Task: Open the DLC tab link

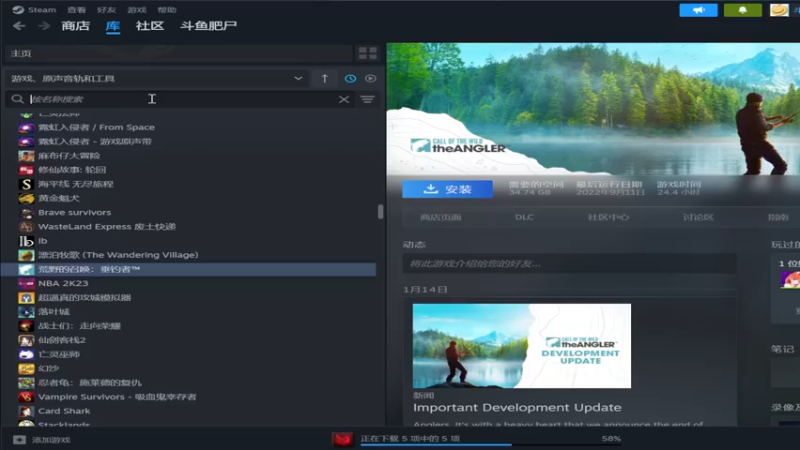Action: [524, 217]
